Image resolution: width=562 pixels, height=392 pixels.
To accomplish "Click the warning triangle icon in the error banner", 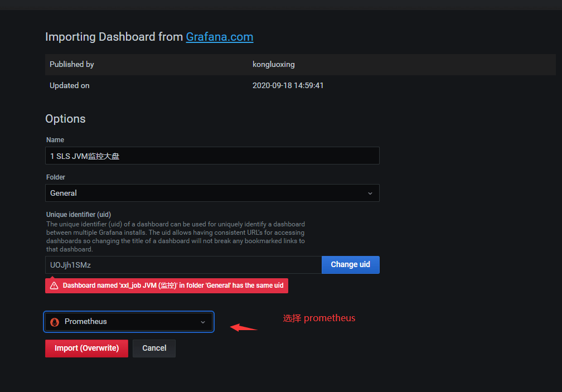I will coord(54,285).
